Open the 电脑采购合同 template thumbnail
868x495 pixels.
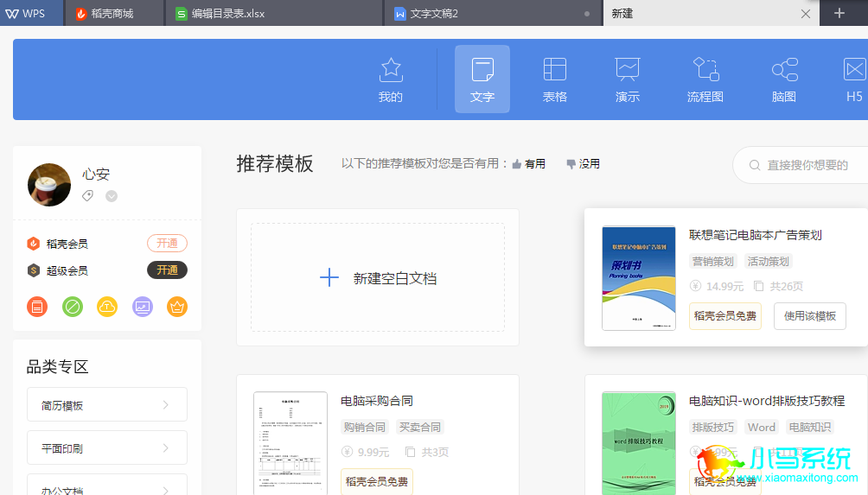(290, 443)
